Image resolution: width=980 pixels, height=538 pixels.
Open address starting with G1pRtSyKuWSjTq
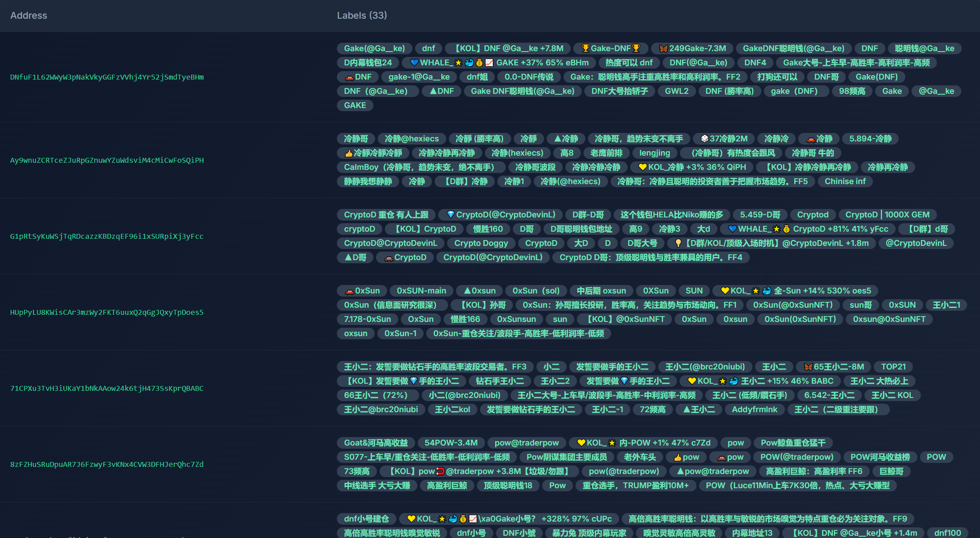pyautogui.click(x=107, y=237)
